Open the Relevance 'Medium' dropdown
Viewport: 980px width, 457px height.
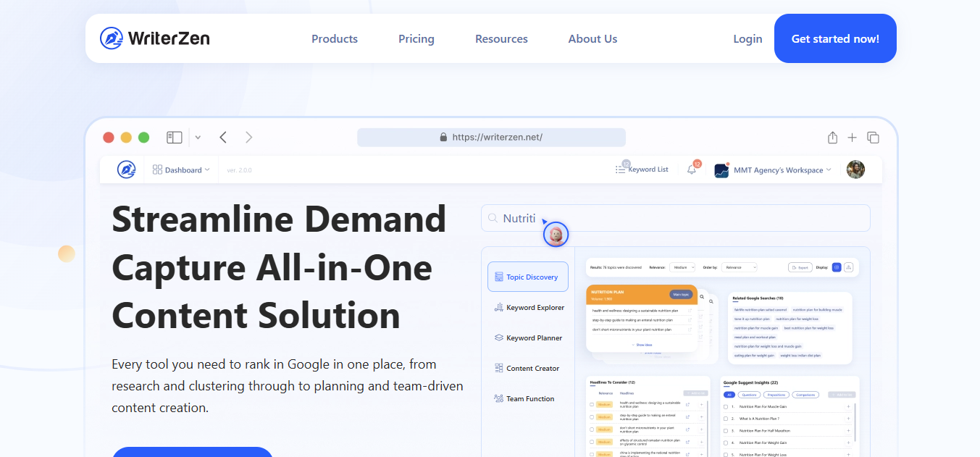[682, 267]
